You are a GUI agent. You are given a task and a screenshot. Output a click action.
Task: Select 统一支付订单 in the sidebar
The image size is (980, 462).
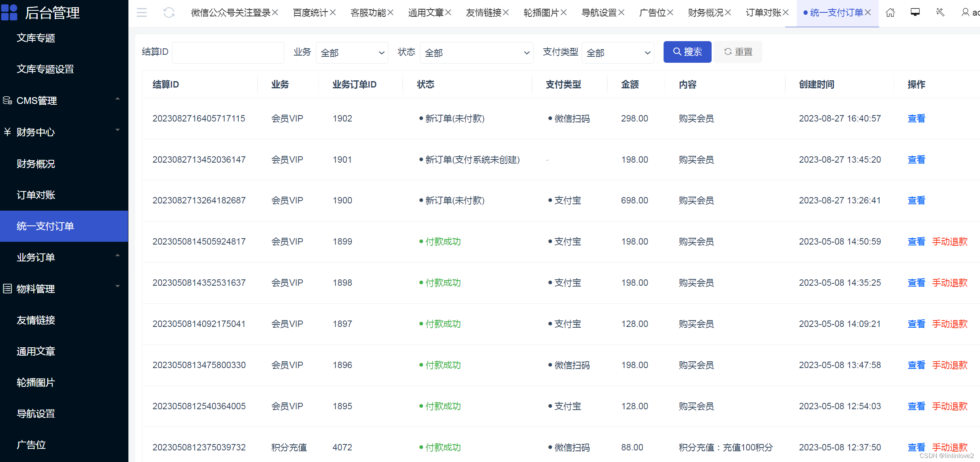pos(64,226)
